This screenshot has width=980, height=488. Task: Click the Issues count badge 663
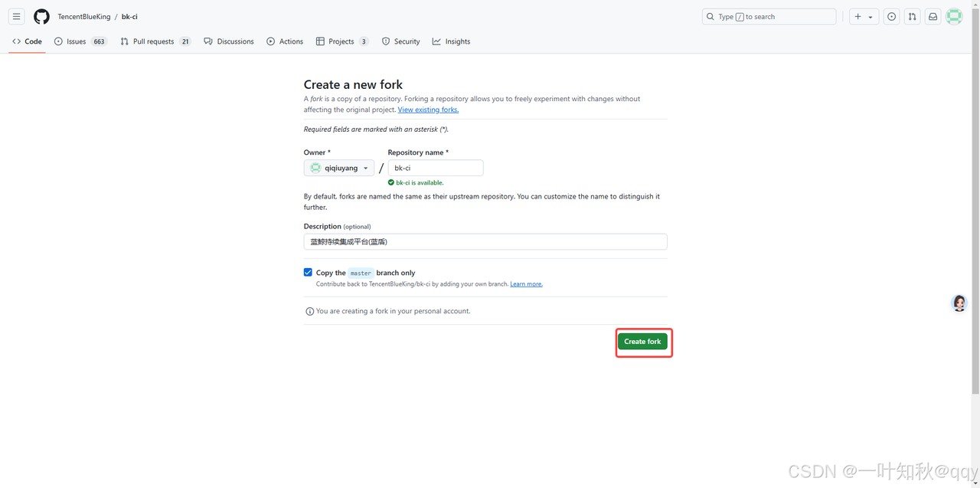tap(99, 41)
